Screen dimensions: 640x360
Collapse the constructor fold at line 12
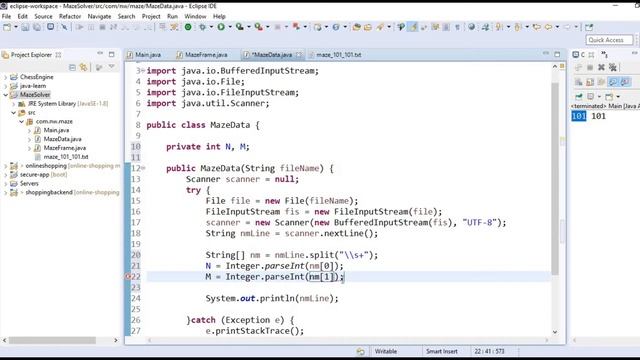[x=143, y=168]
